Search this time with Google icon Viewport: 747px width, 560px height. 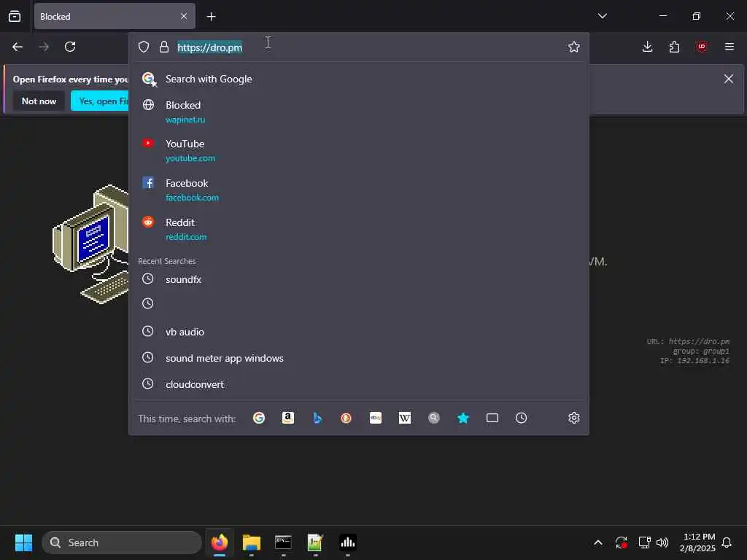point(259,418)
